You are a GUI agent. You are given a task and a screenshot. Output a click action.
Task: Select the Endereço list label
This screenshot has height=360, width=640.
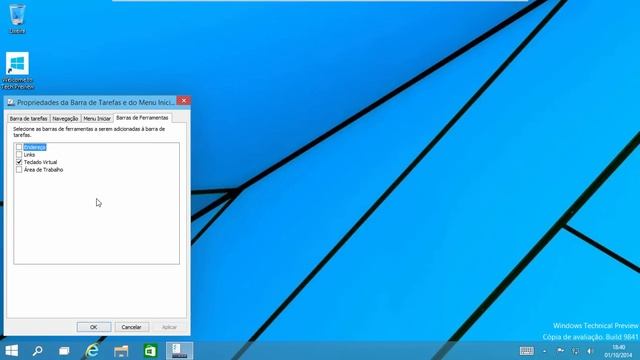pyautogui.click(x=35, y=147)
